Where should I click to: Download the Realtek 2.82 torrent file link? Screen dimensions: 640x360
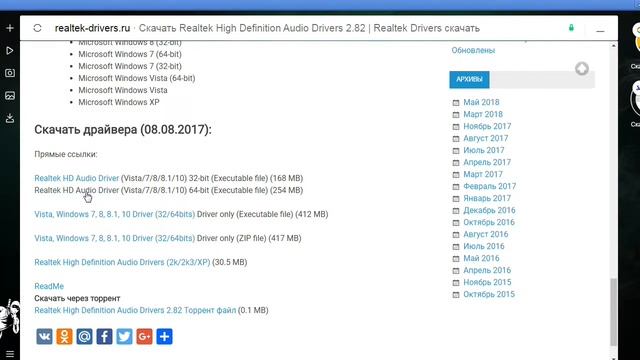pos(135,310)
